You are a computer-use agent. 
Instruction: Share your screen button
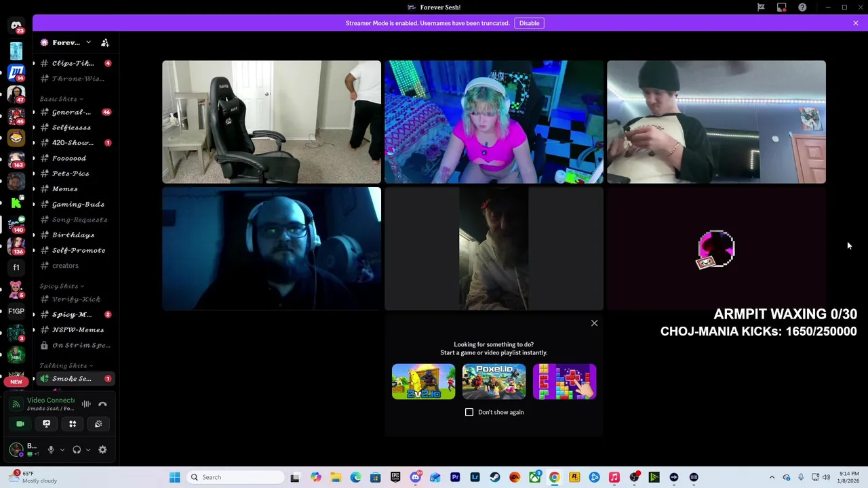pyautogui.click(x=46, y=424)
